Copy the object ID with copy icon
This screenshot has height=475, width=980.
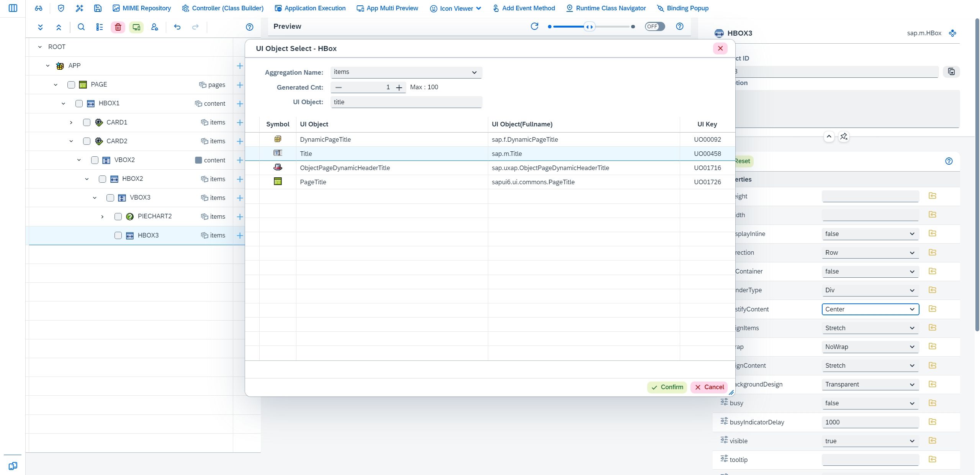(952, 72)
